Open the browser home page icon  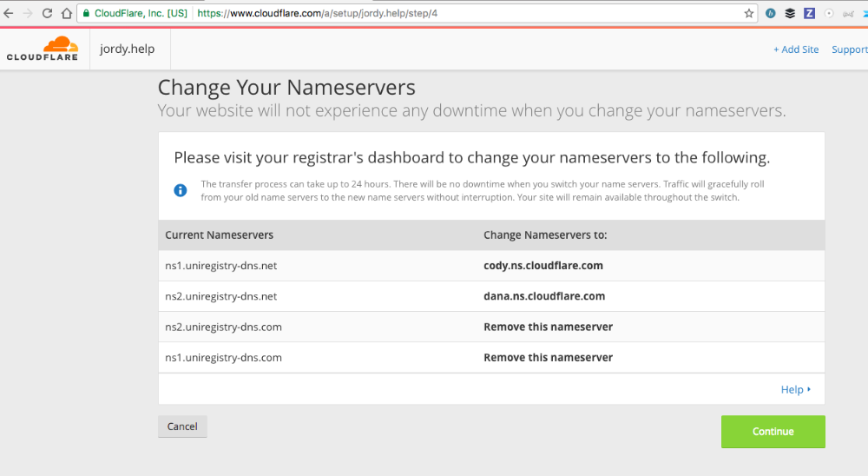click(x=67, y=13)
